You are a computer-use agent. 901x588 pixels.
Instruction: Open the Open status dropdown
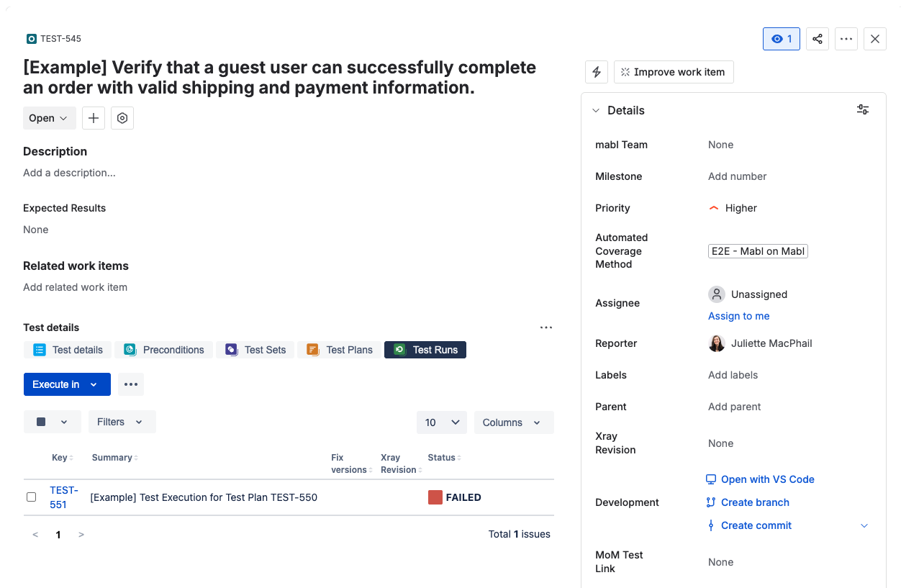tap(49, 118)
